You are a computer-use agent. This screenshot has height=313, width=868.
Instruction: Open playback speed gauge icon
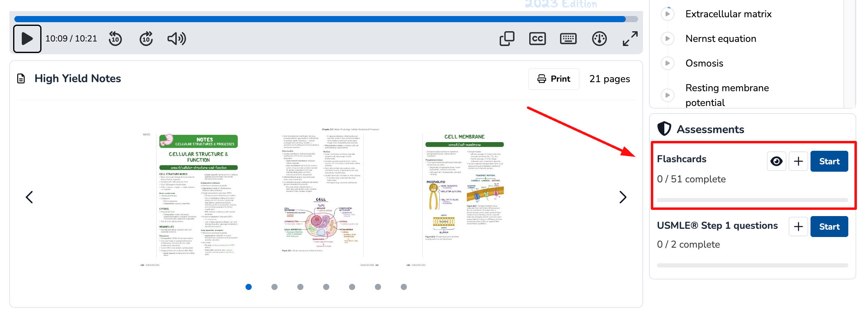pyautogui.click(x=599, y=39)
